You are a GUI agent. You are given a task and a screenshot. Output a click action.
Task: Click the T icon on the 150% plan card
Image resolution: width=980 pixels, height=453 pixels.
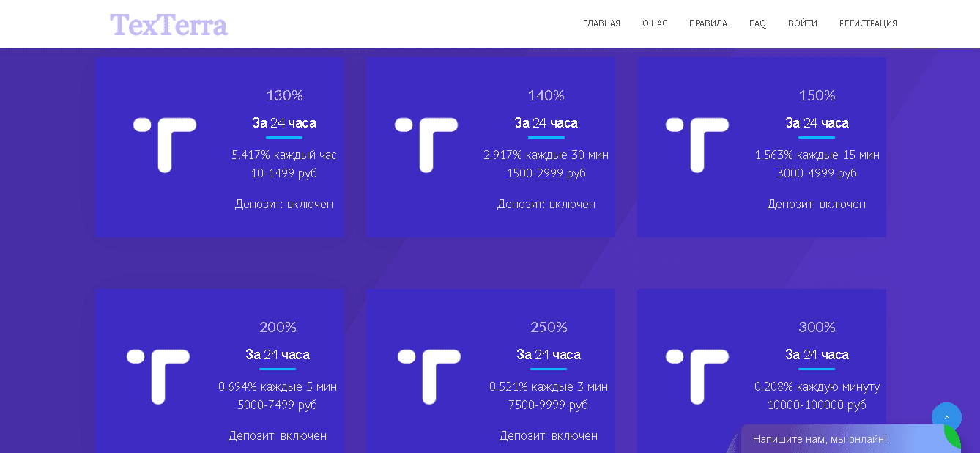click(x=699, y=144)
